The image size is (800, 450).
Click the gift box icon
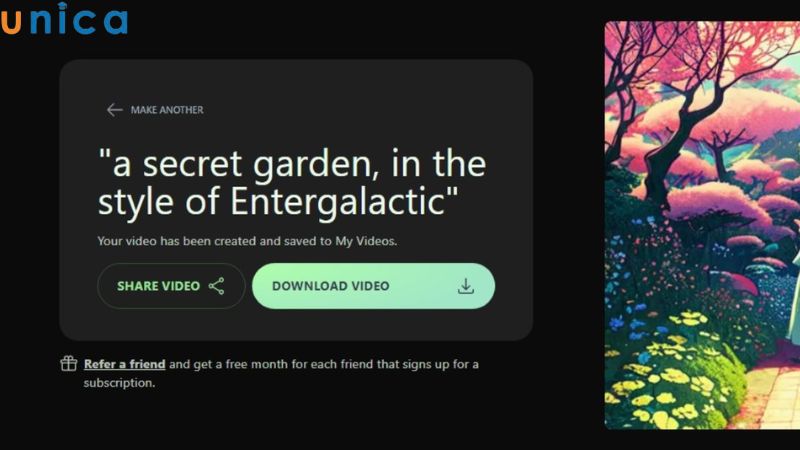click(x=68, y=364)
